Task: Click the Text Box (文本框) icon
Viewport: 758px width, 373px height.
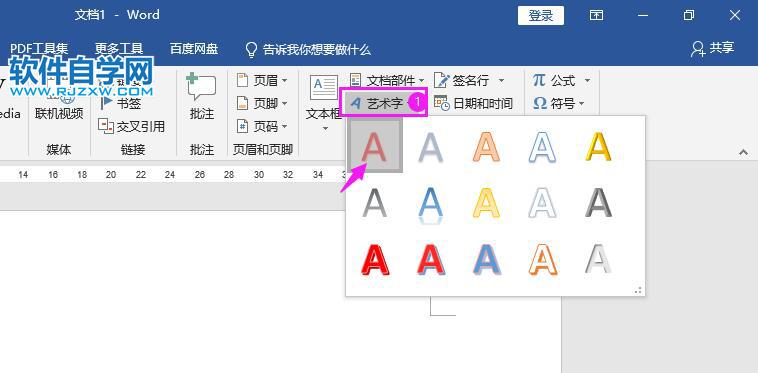Action: pos(323,88)
